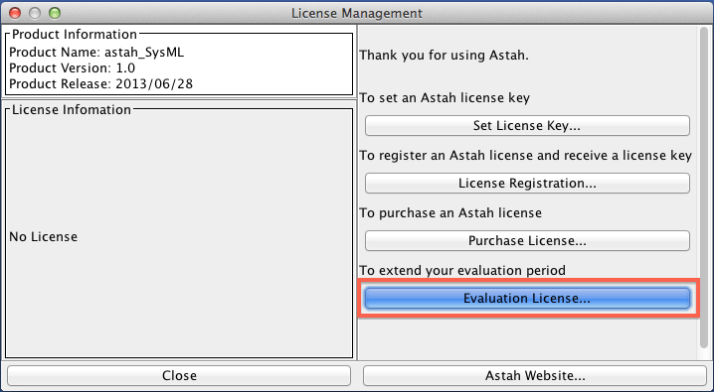Click 'Product Release: 2013/06/28' text

[101, 84]
